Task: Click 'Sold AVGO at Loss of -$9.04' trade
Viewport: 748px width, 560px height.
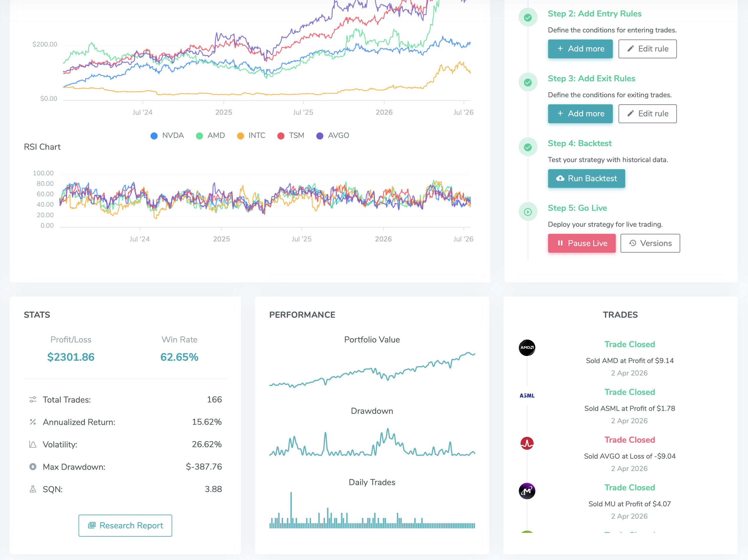Action: tap(630, 456)
